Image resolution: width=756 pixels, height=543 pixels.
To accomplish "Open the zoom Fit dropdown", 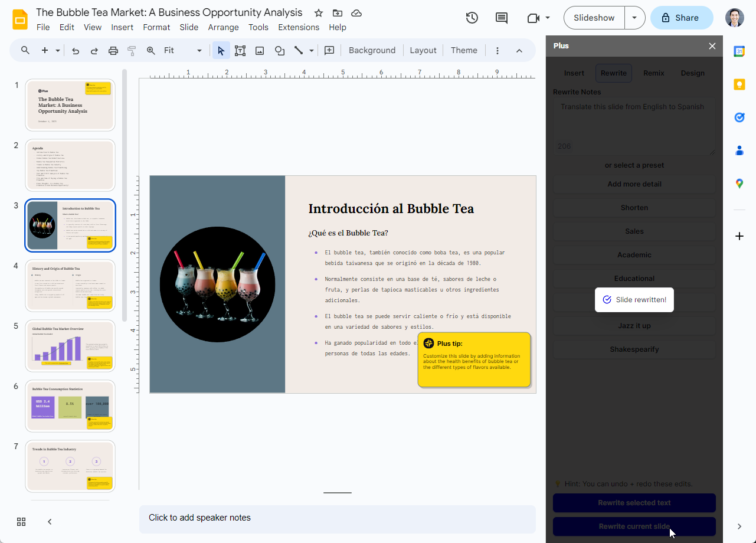I will 199,50.
